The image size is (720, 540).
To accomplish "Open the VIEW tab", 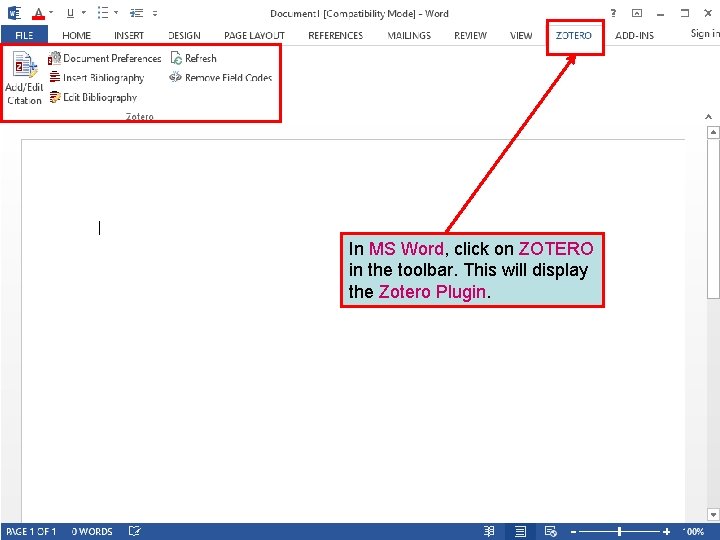I will click(521, 35).
